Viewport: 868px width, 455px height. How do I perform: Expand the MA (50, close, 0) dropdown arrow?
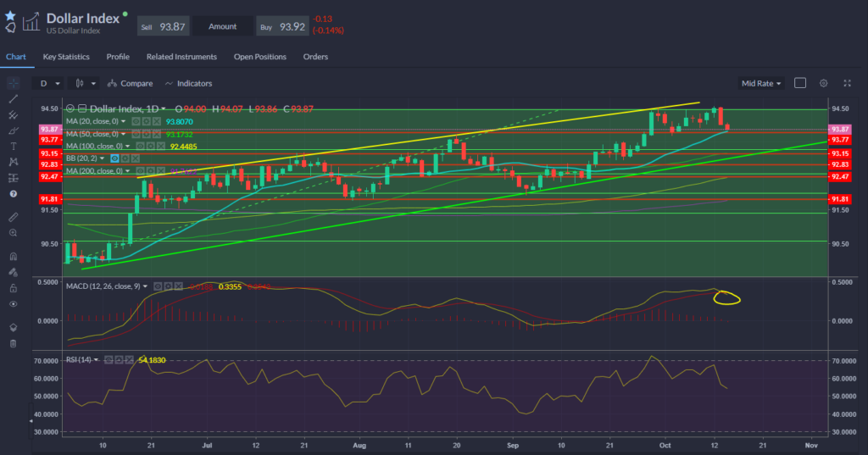coord(124,134)
